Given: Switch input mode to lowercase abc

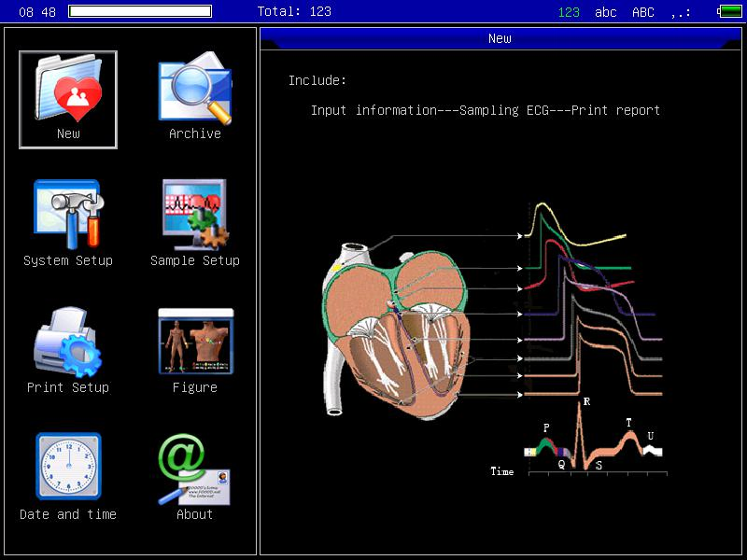Looking at the screenshot, I should click(x=605, y=12).
